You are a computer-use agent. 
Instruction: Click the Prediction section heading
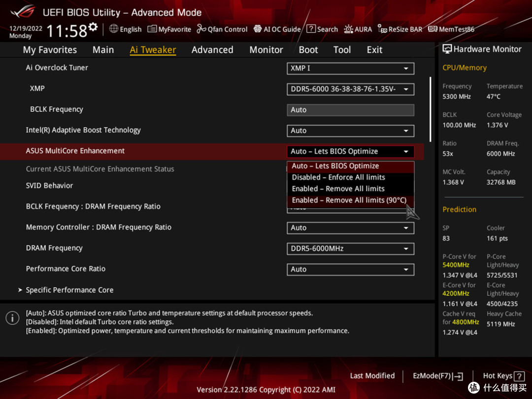(x=460, y=210)
